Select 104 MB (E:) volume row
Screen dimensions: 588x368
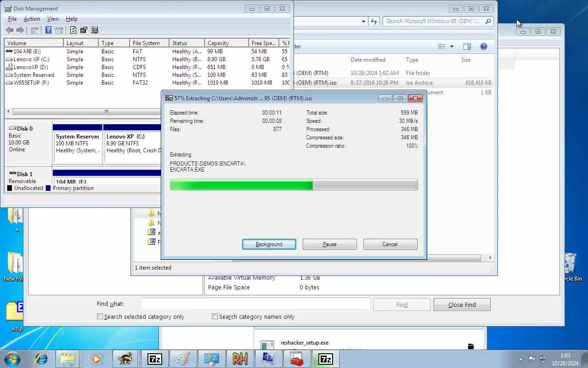(147, 52)
